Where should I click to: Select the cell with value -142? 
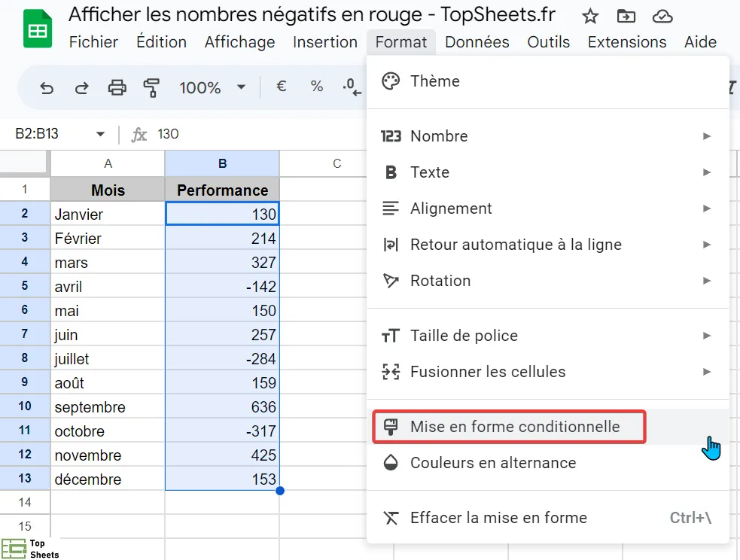pos(222,286)
